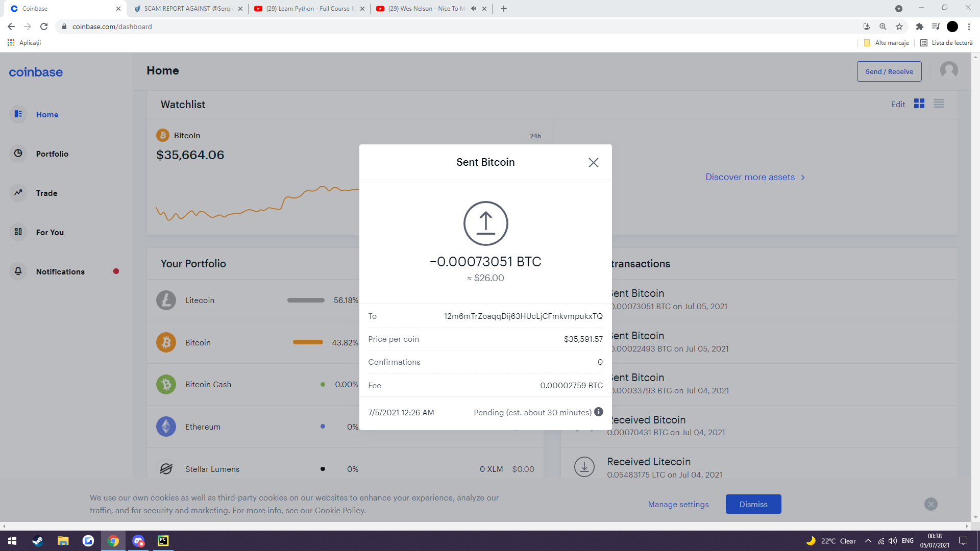The height and width of the screenshot is (551, 980).
Task: Click the Send / Receive button
Action: (889, 71)
